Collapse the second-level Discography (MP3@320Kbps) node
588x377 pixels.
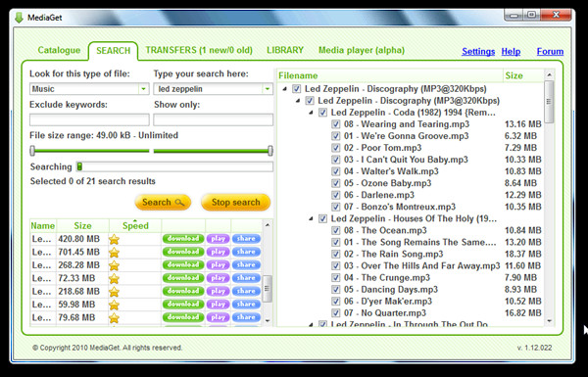[298, 101]
